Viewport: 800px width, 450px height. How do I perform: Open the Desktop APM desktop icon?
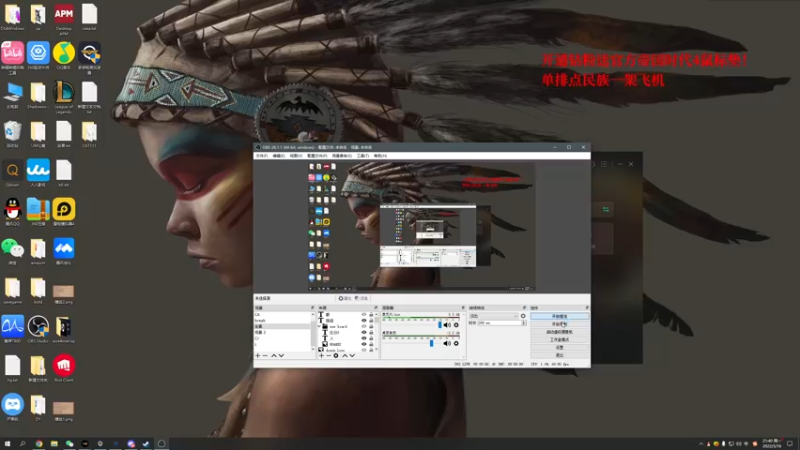[64, 18]
